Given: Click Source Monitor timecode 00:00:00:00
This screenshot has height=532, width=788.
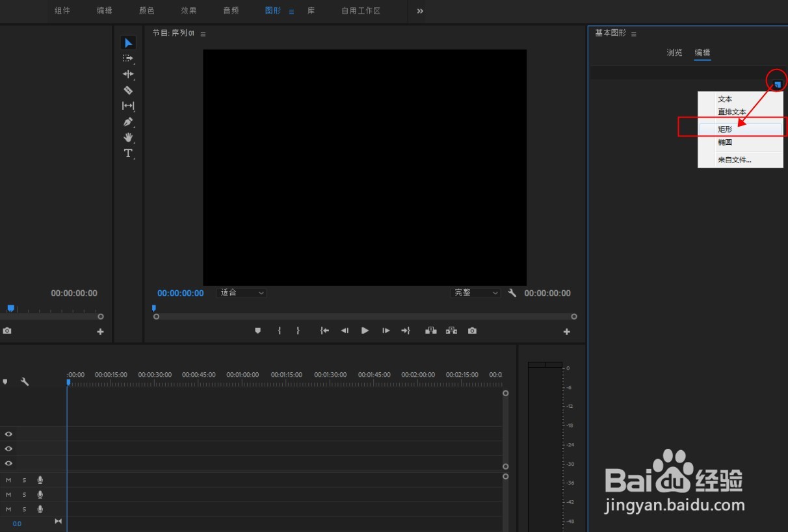Looking at the screenshot, I should tap(74, 293).
